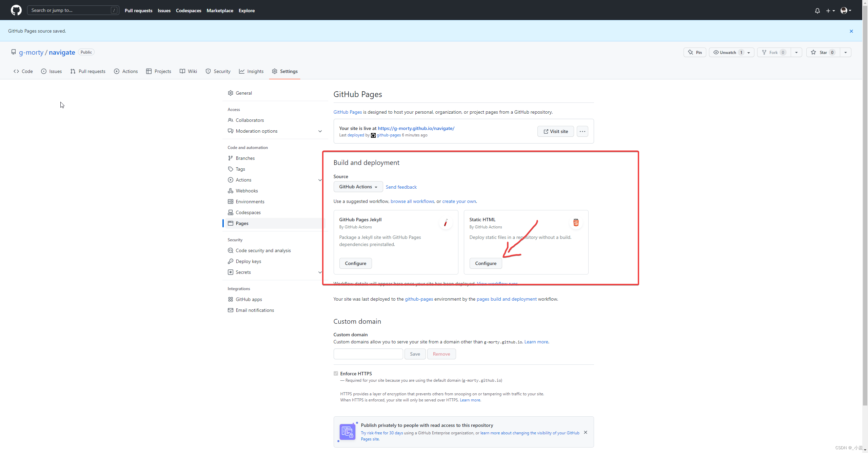Image resolution: width=868 pixels, height=453 pixels.
Task: Open the Fork options dropdown arrow
Action: pyautogui.click(x=796, y=52)
